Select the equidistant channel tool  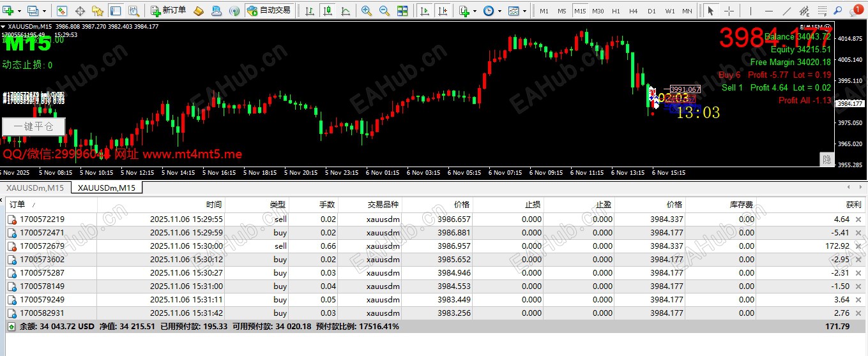(805, 11)
